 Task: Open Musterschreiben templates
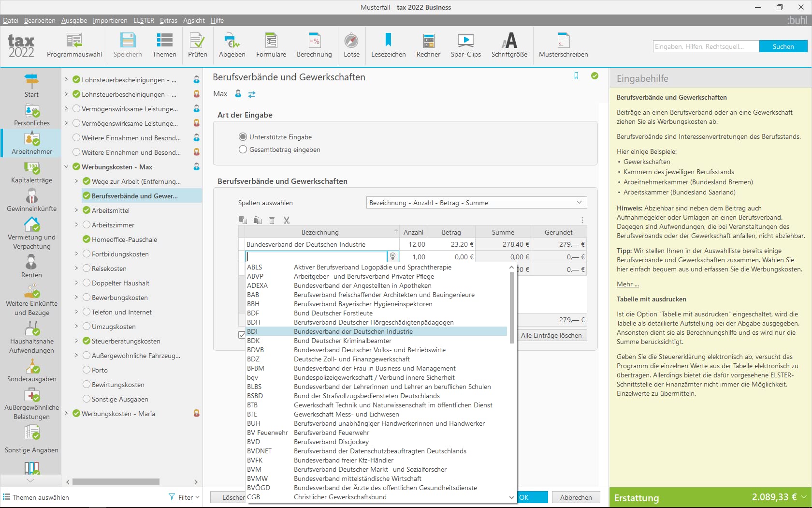click(x=563, y=45)
